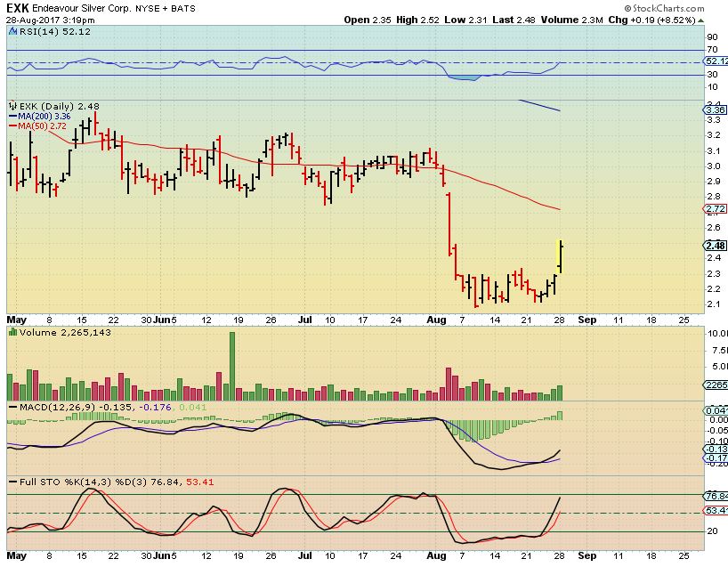Image resolution: width=728 pixels, height=567 pixels.
Task: Click the red MA(50) legend line marker
Action: tap(13, 126)
